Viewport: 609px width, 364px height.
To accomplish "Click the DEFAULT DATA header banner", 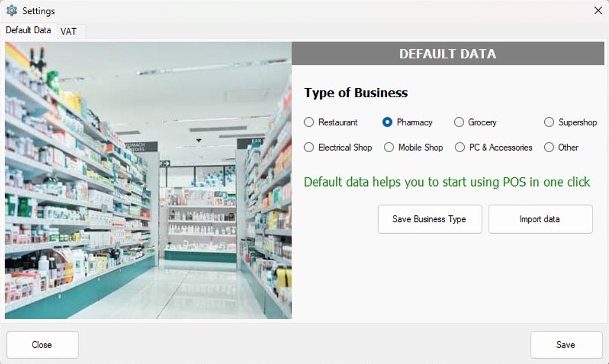I will 447,54.
